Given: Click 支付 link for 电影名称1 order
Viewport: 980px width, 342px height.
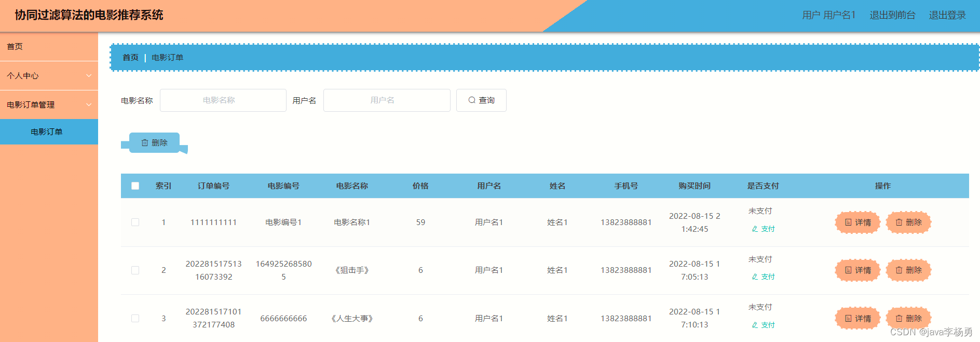Looking at the screenshot, I should [x=763, y=229].
